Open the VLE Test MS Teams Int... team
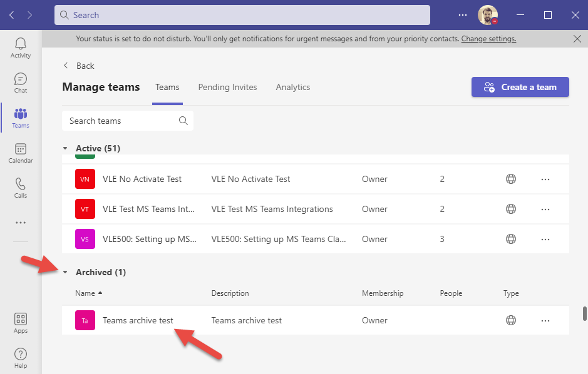Viewport: 588px width, 374px height. click(x=148, y=209)
